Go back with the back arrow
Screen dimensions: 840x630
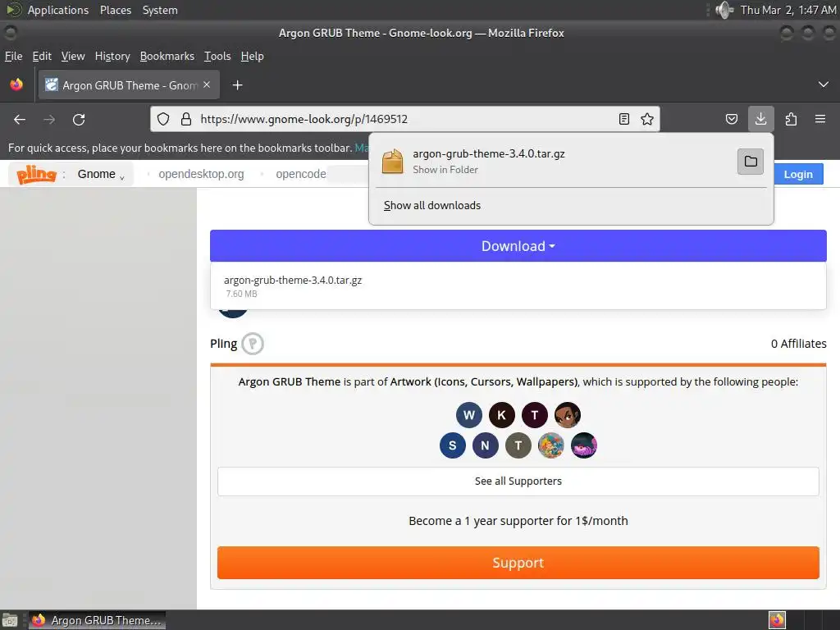click(20, 120)
